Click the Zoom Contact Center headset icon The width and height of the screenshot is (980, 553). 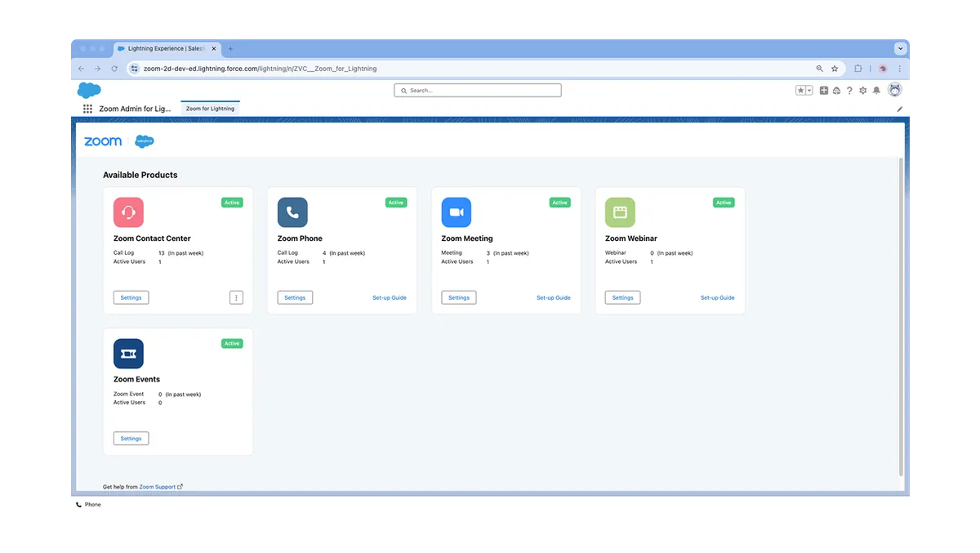[x=128, y=212]
